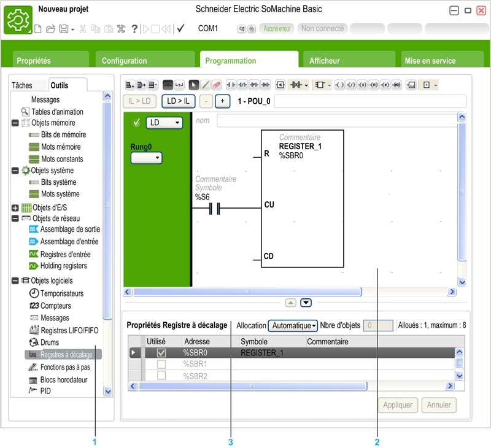Uncheck the Utilisé checkbox for %SBR0

coord(161,353)
